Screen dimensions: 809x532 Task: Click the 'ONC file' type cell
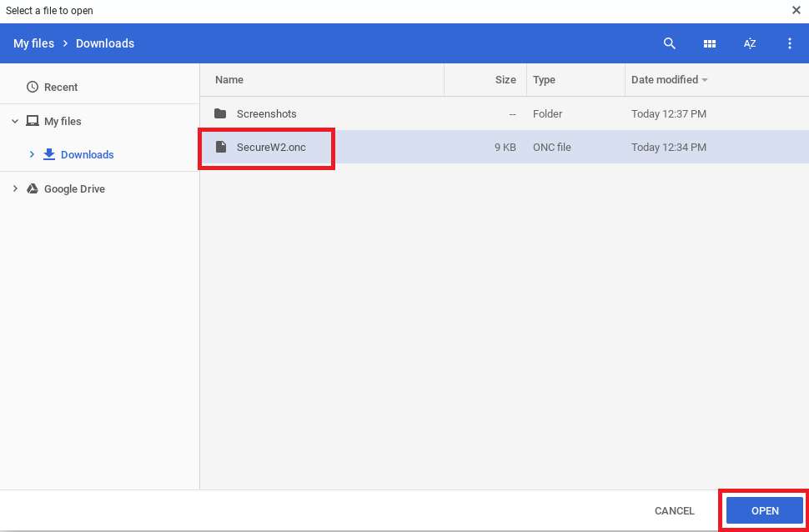551,147
